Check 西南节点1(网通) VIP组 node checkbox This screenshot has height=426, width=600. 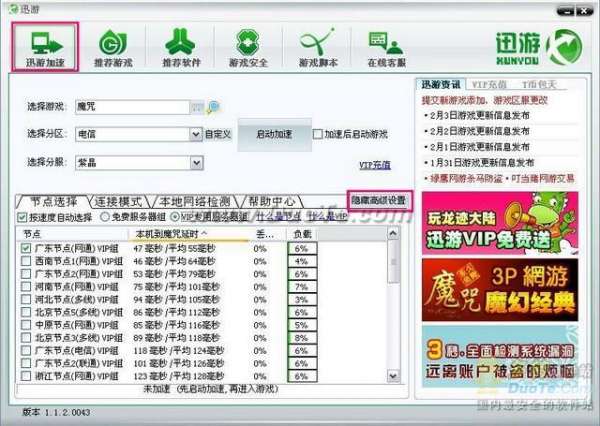coord(26,261)
